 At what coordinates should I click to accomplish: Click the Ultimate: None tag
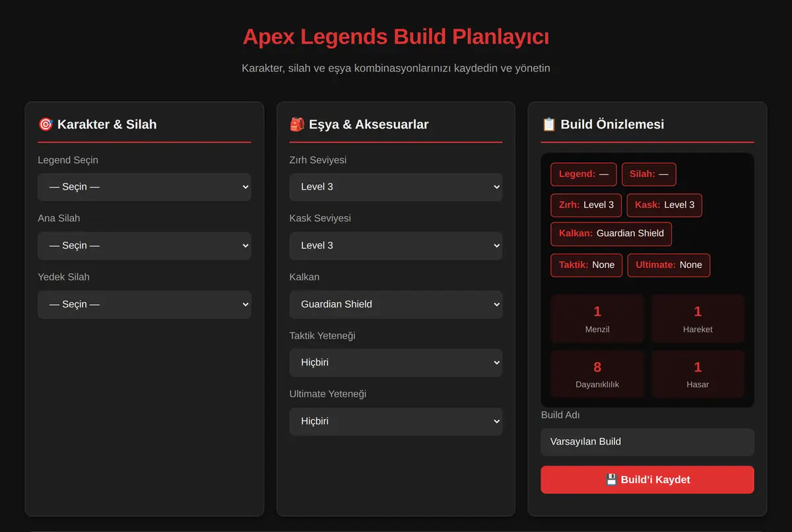[x=669, y=265]
